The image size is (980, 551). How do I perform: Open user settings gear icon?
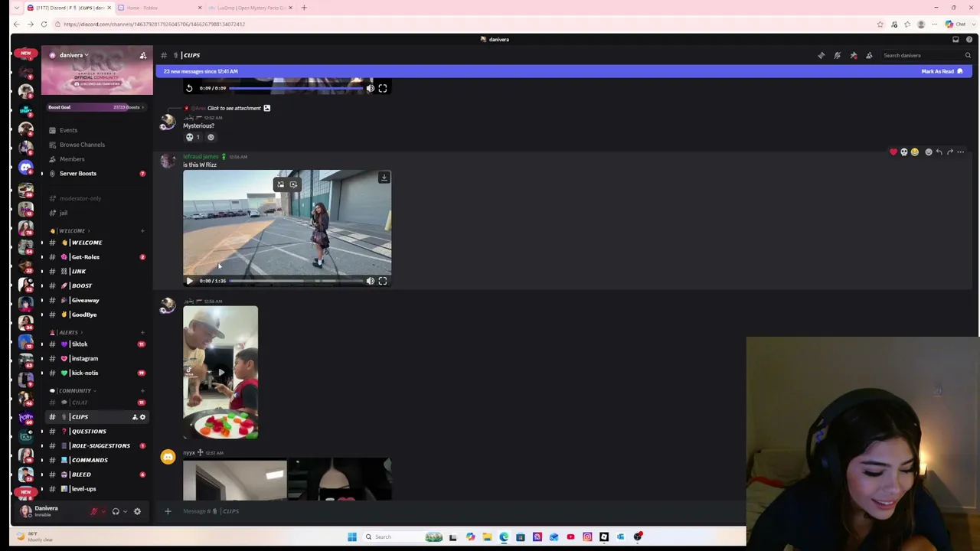pyautogui.click(x=138, y=511)
